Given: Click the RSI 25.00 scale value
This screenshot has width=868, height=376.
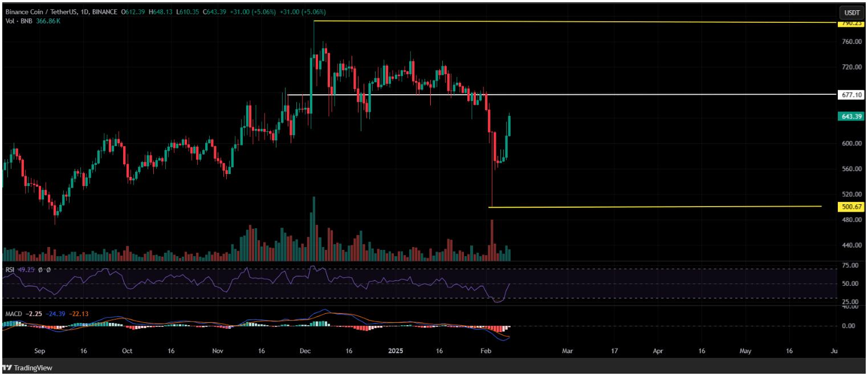Looking at the screenshot, I should 851,302.
